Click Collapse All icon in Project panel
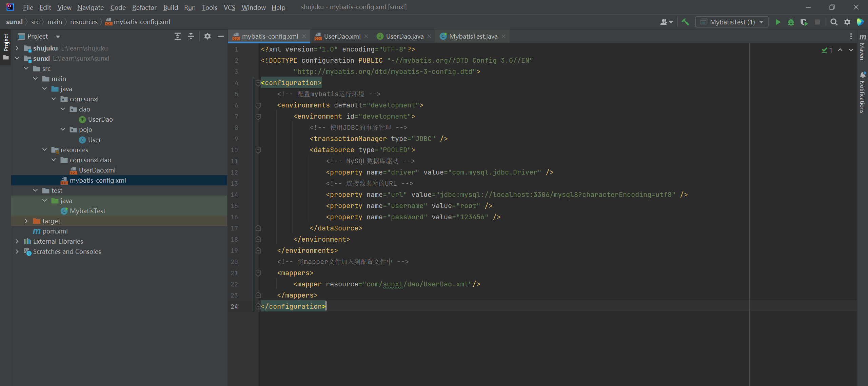868x386 pixels. pyautogui.click(x=191, y=36)
